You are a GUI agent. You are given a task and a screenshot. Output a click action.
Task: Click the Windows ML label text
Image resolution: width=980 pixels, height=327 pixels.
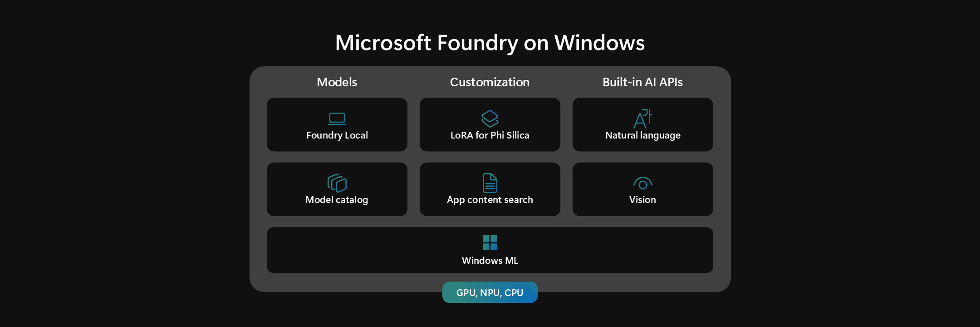tap(490, 261)
